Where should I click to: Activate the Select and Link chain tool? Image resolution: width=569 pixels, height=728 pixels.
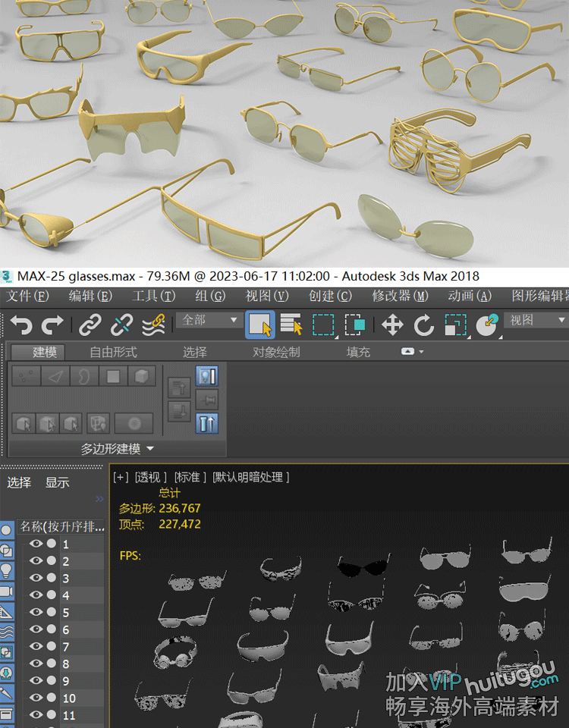90,325
